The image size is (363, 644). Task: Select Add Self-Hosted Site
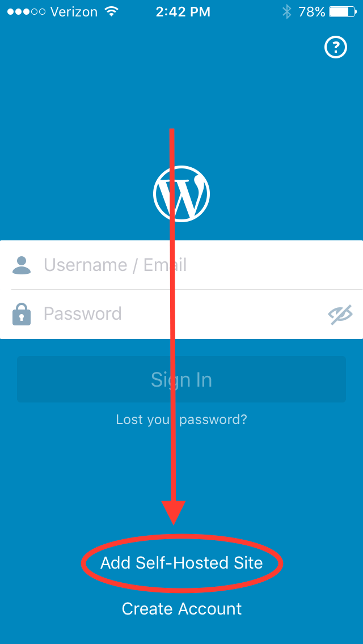pyautogui.click(x=181, y=563)
